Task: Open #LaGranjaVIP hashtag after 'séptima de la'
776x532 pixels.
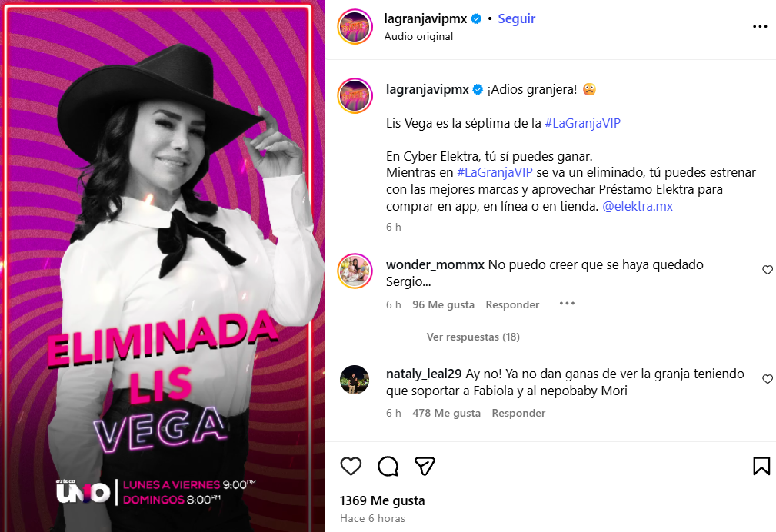Action: [582, 123]
